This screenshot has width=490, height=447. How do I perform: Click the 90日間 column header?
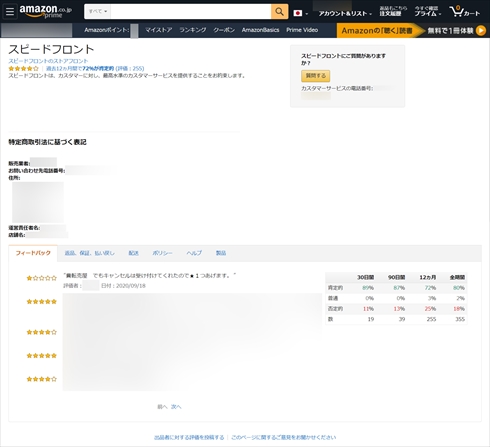[x=396, y=277]
